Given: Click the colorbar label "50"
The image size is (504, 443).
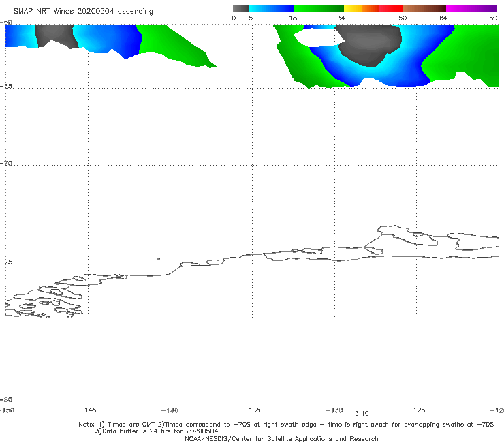Looking at the screenshot, I should point(403,18).
